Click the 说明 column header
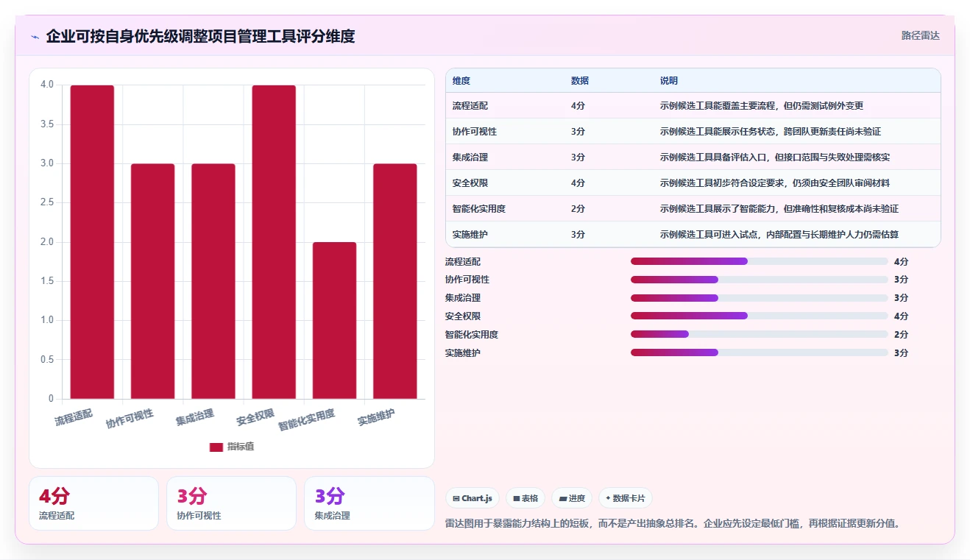 pyautogui.click(x=669, y=81)
